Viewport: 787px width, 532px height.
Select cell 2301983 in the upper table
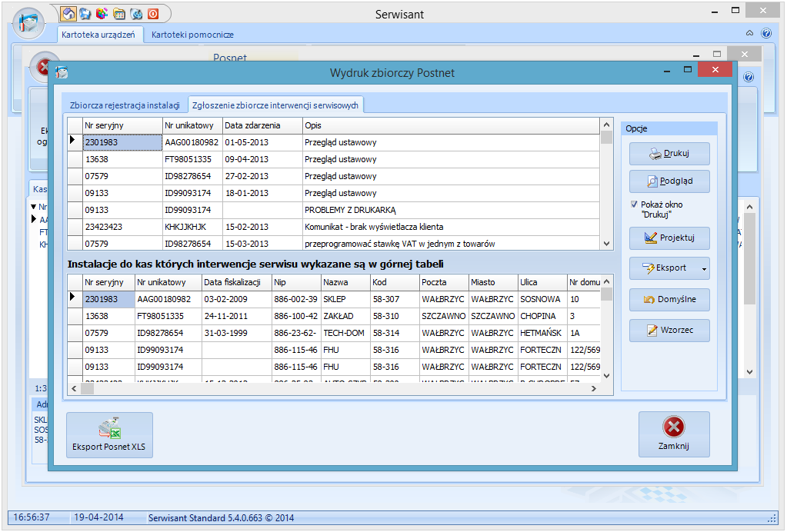pyautogui.click(x=122, y=142)
